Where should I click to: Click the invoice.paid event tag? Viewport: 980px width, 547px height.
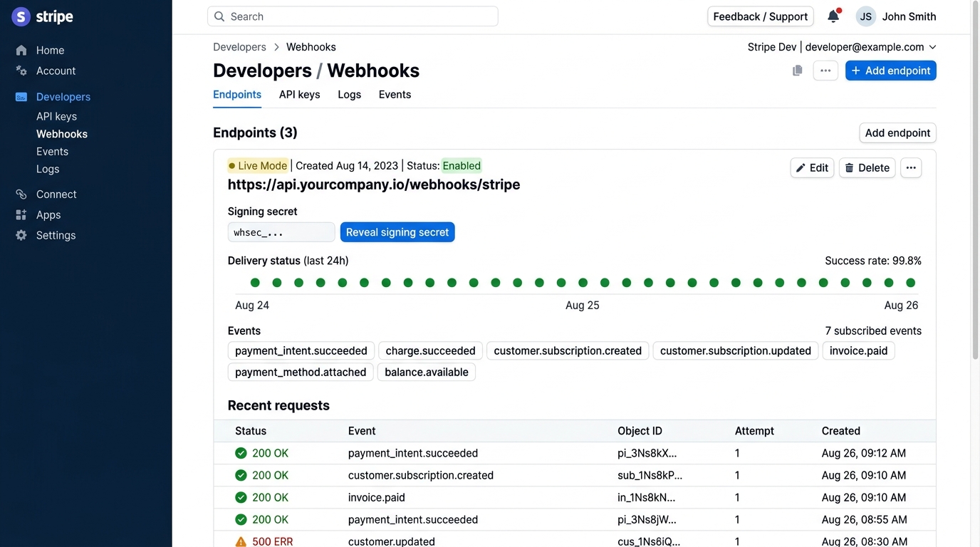click(x=858, y=350)
